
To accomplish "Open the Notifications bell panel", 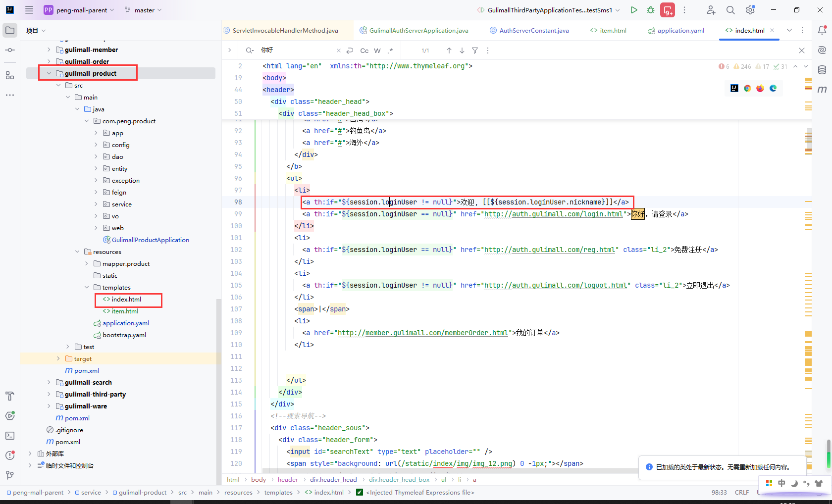I will coord(822,30).
